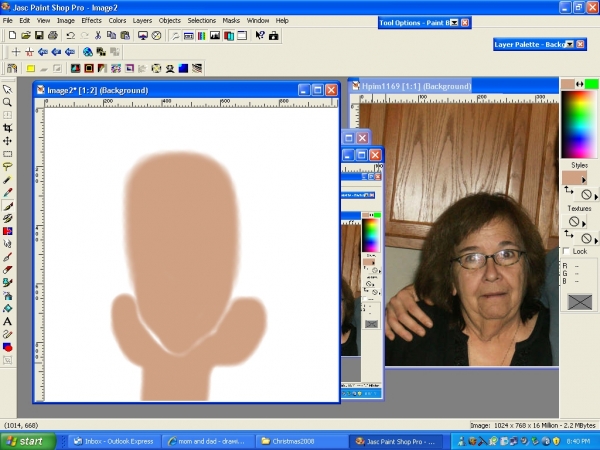Open foreground Textures flyout arrow
Image resolution: width=600 pixels, height=450 pixels.
584,223
